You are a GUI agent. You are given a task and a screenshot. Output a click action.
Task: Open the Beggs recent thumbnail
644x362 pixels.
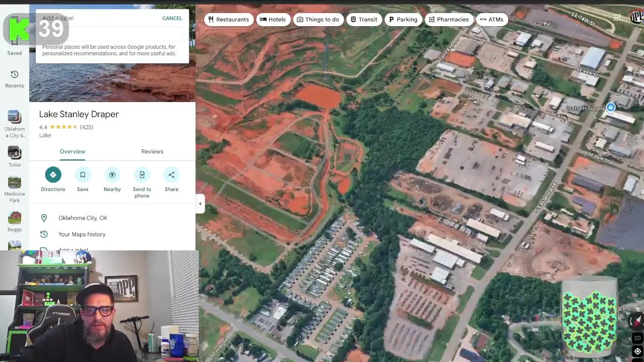(14, 217)
